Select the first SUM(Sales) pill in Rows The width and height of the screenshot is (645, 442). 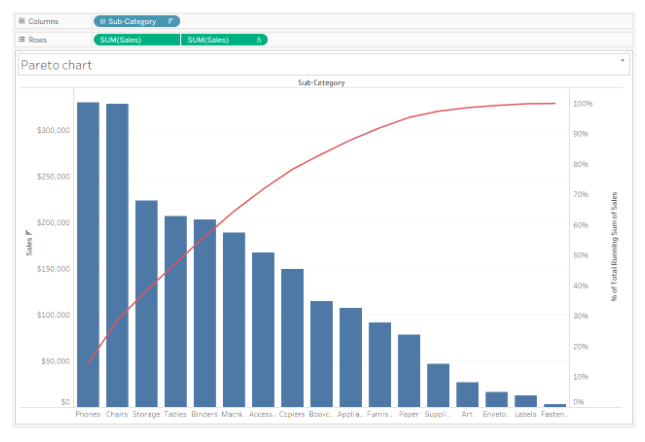[136, 40]
